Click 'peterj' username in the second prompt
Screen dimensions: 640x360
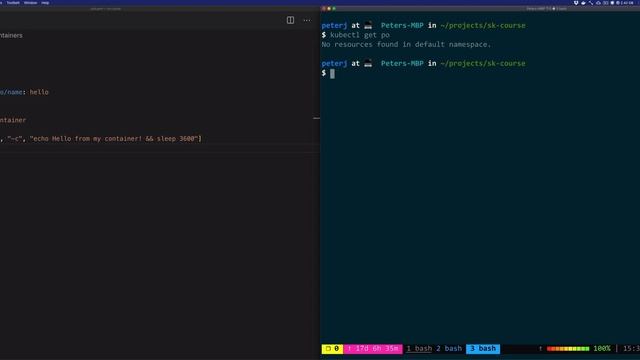coord(334,64)
